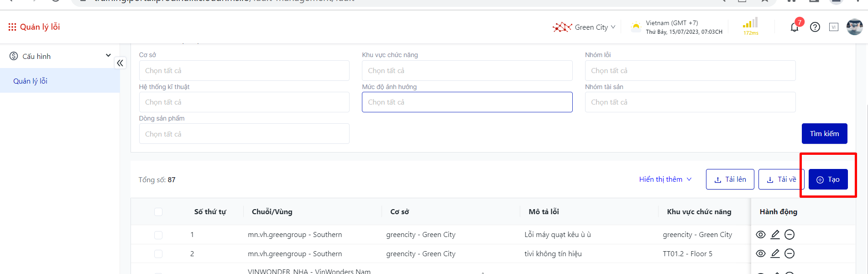Image resolution: width=868 pixels, height=274 pixels.
Task: Click the help question mark icon
Action: (x=815, y=27)
